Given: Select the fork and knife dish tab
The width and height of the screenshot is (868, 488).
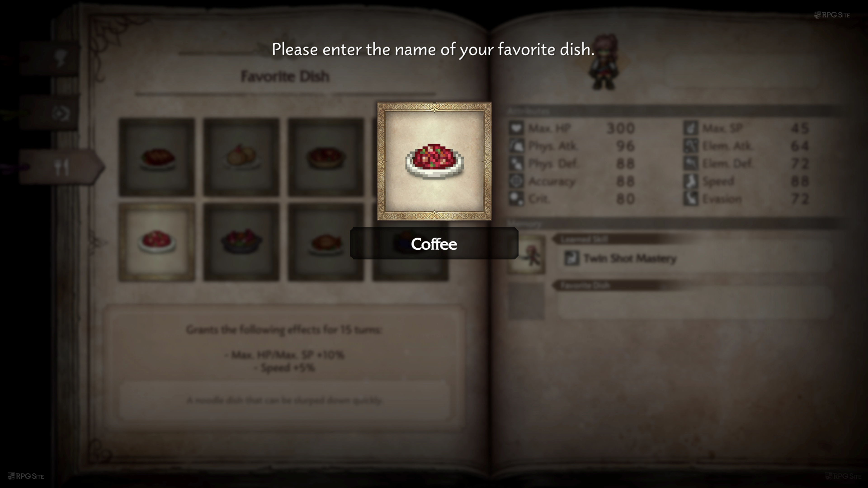Looking at the screenshot, I should pyautogui.click(x=62, y=167).
